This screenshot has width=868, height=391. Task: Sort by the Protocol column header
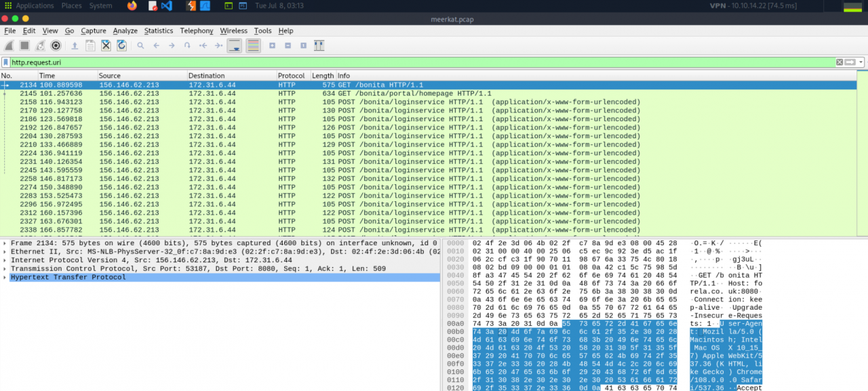[293, 76]
